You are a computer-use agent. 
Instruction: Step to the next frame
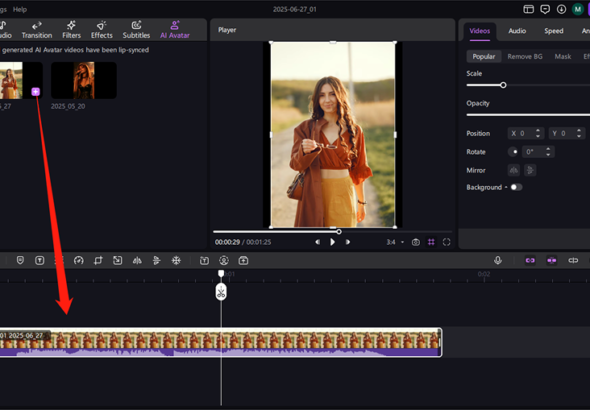coord(348,242)
